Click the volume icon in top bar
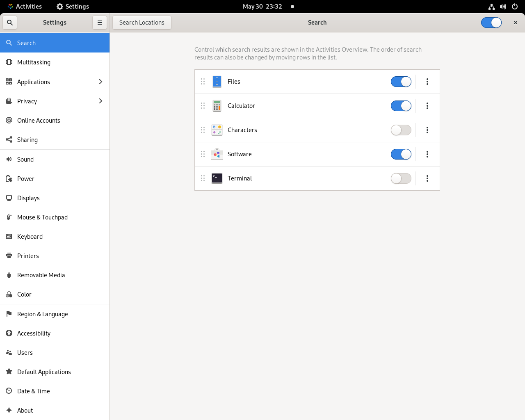This screenshot has width=525, height=420. pyautogui.click(x=503, y=7)
